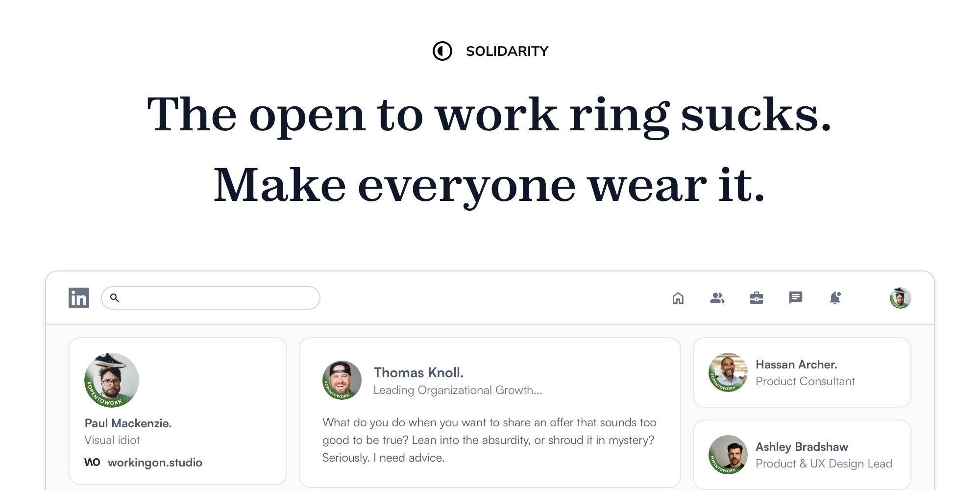The image size is (980, 490).
Task: Open the workingon.studio link
Action: 155,463
